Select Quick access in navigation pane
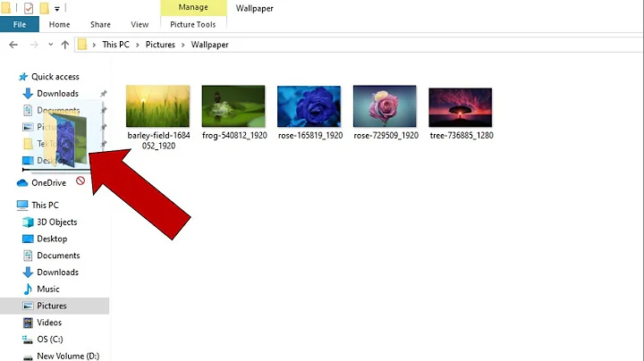This screenshot has height=361, width=644. [55, 77]
